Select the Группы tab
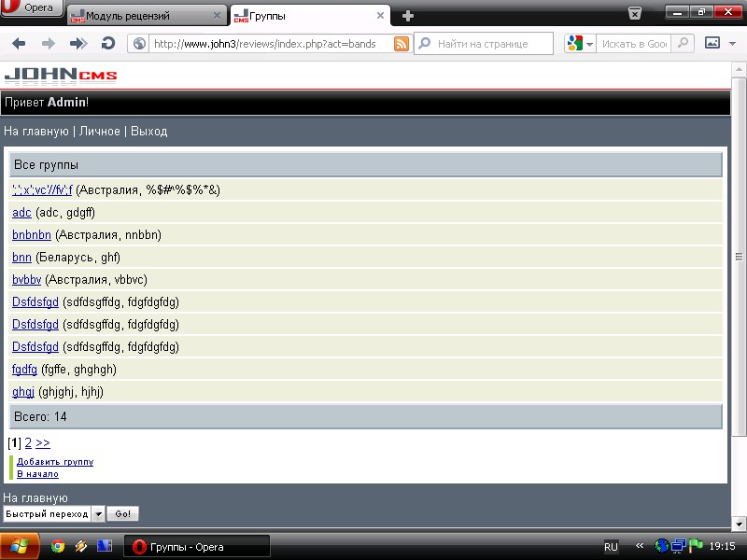The image size is (747, 560). [x=310, y=16]
